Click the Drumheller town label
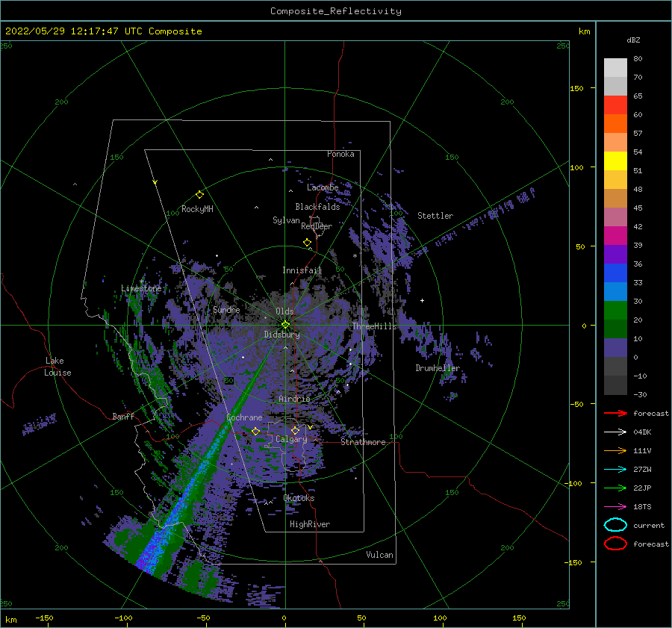The height and width of the screenshot is (628, 672). pyautogui.click(x=438, y=368)
